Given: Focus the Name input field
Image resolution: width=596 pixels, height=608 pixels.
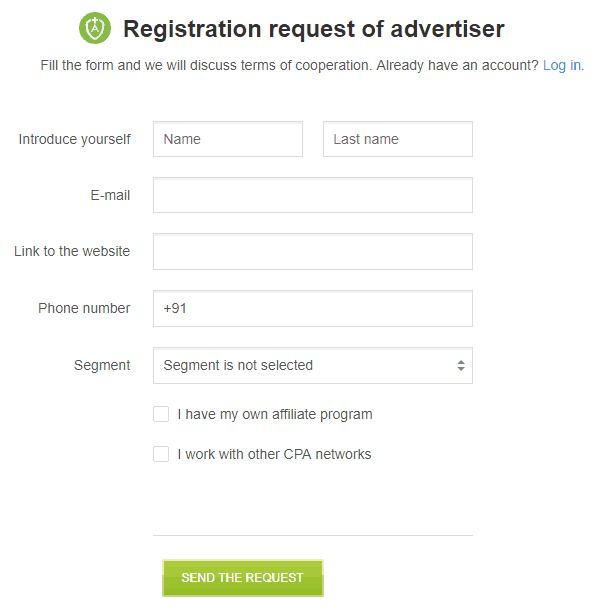Looking at the screenshot, I should 228,139.
